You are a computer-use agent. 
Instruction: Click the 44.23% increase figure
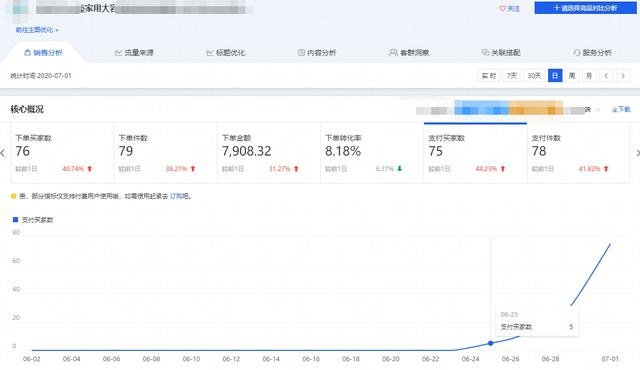[486, 169]
